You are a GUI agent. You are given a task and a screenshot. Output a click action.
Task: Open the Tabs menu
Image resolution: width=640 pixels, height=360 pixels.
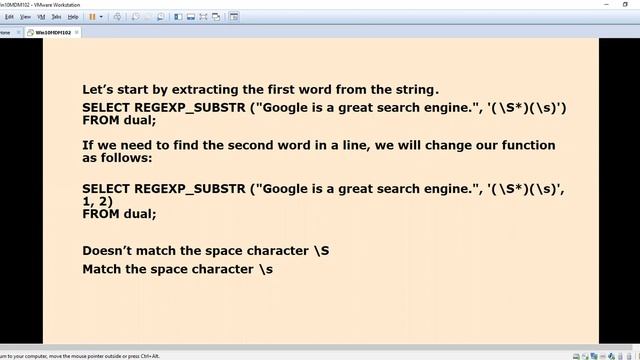(56, 17)
